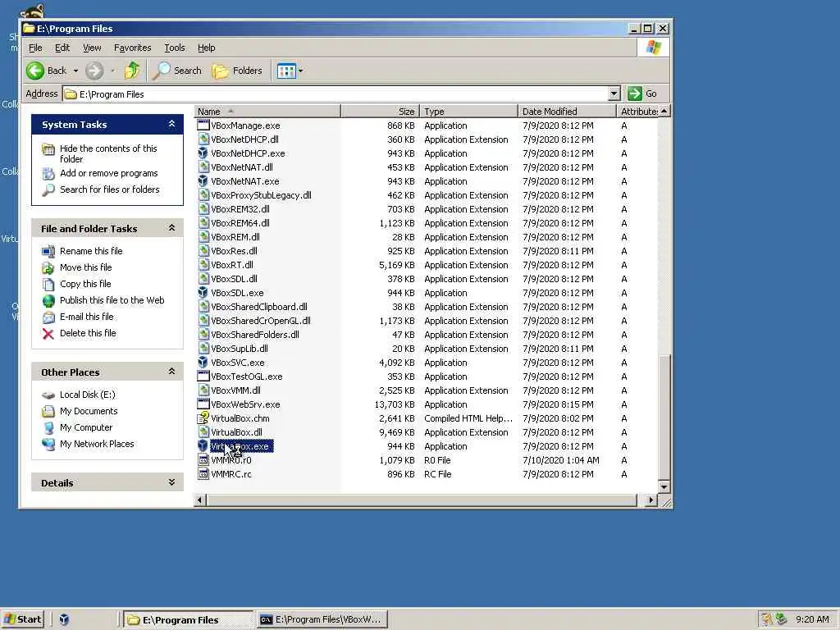Click the address bar folder icon
The image size is (840, 630).
(71, 94)
